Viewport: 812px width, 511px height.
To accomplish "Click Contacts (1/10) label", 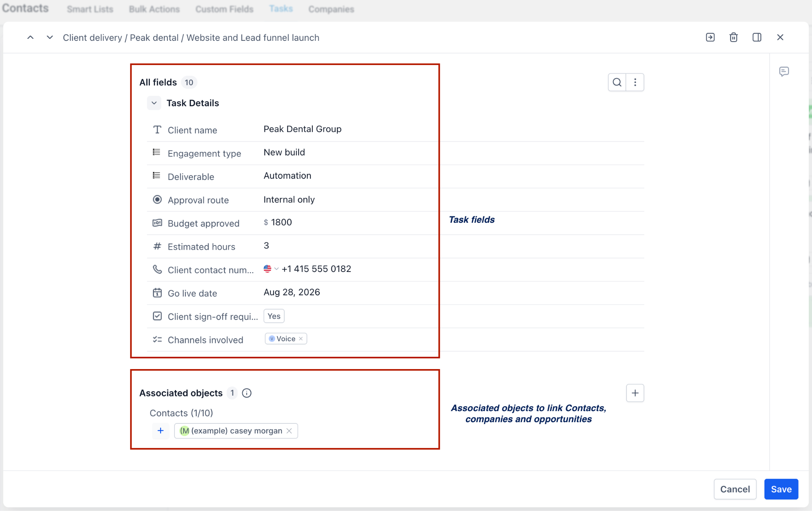I will (x=181, y=413).
